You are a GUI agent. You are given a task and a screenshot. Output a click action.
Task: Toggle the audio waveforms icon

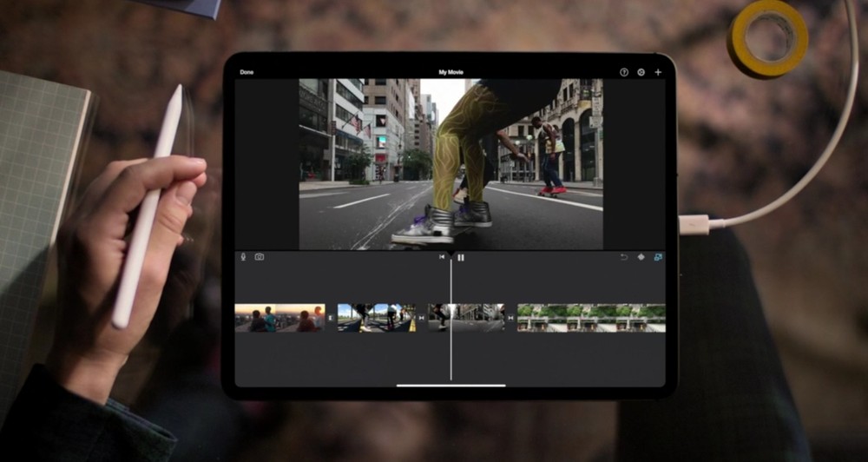point(641,257)
